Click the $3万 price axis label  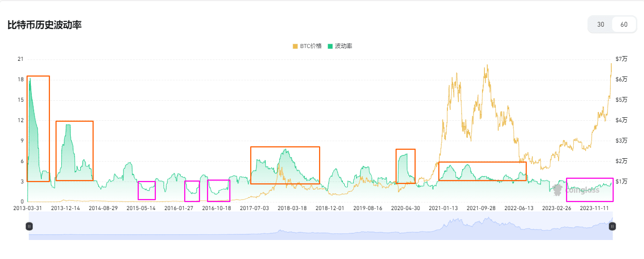(x=621, y=141)
